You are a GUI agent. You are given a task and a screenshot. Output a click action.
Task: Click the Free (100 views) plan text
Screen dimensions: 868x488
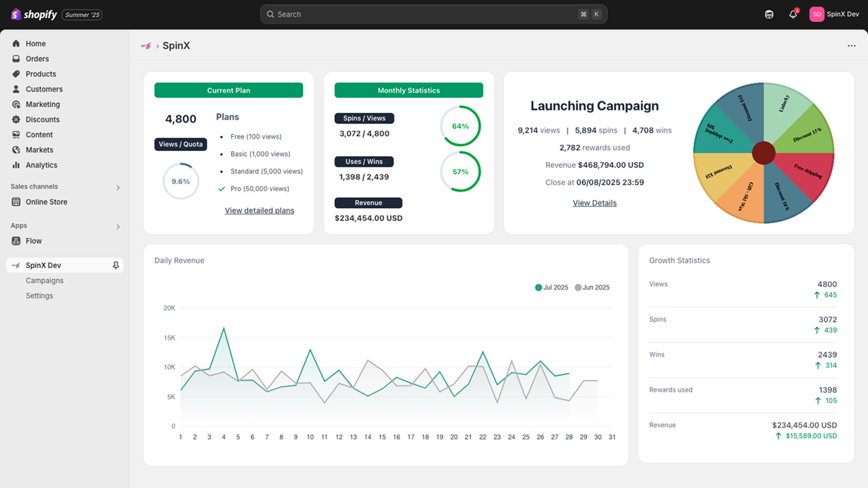pos(256,137)
